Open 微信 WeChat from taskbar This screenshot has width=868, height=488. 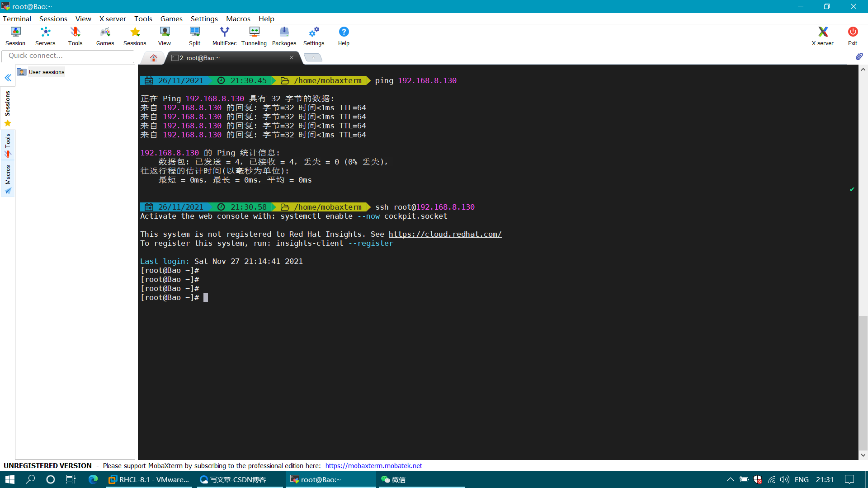coord(421,479)
